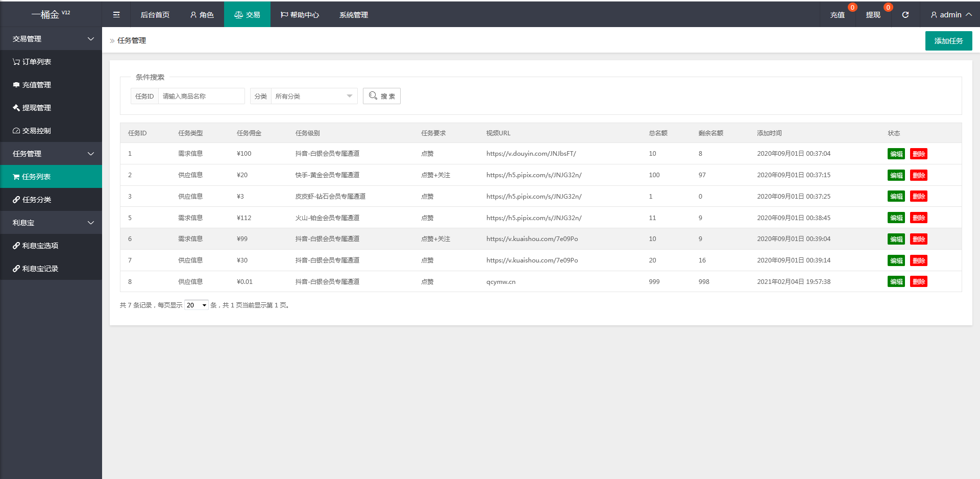Click the refresh icon in top bar
This screenshot has width=980, height=479.
coord(905,15)
